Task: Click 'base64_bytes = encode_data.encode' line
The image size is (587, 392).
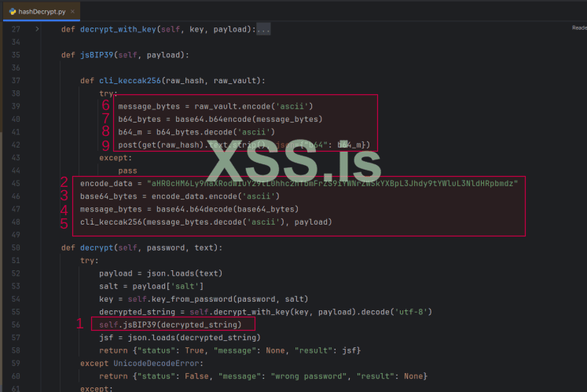Action: coord(180,196)
